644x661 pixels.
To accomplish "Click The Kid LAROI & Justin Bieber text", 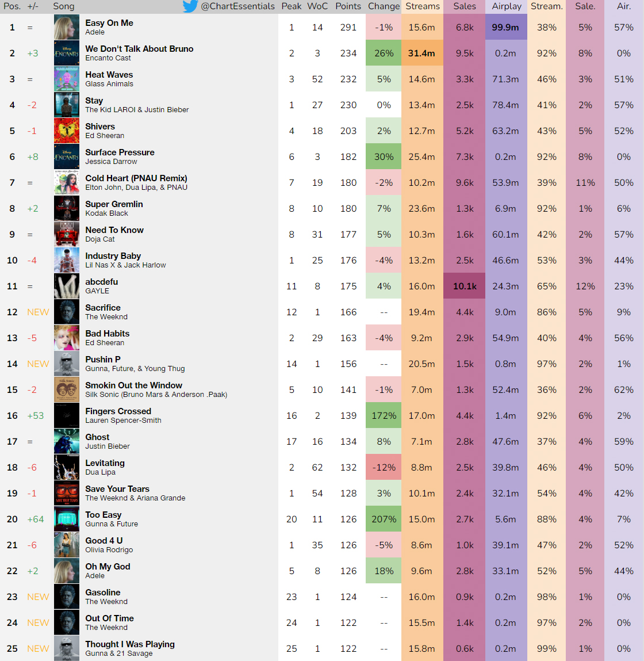I will [137, 110].
